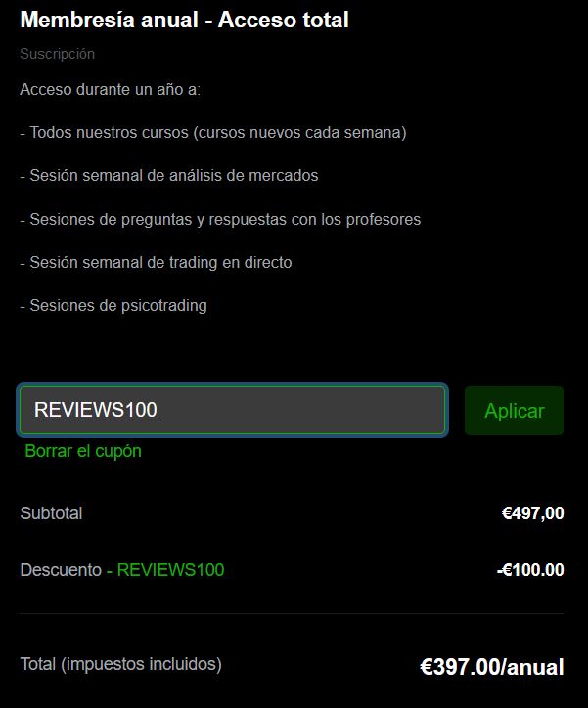Select the 'Todos nuestros cursos' line
Viewport: 588px width, 708px height.
(x=108, y=132)
